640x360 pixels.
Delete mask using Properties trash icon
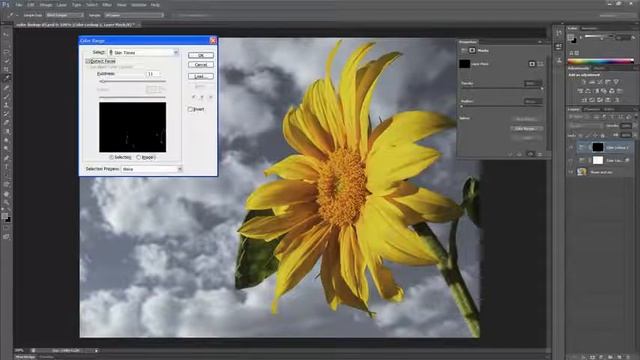click(540, 154)
